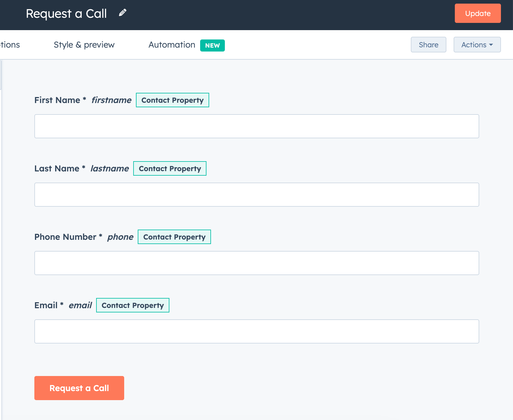Click the Contact Property tag beside firstname

tap(172, 100)
